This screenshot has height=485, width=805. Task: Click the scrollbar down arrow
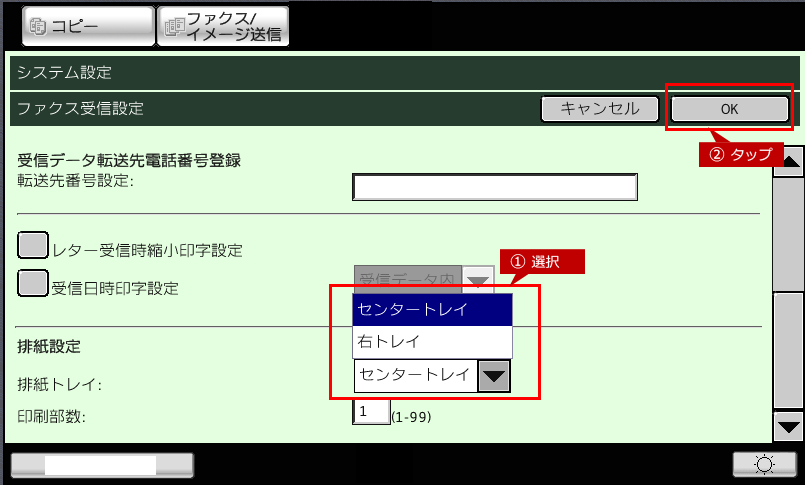tap(789, 425)
